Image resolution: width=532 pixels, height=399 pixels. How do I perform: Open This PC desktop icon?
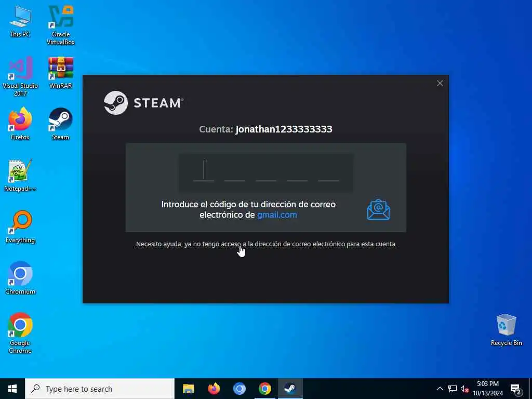click(x=20, y=21)
